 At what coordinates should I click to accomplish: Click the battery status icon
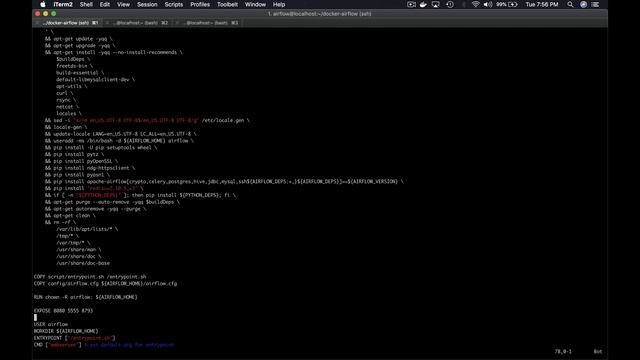coord(513,4)
